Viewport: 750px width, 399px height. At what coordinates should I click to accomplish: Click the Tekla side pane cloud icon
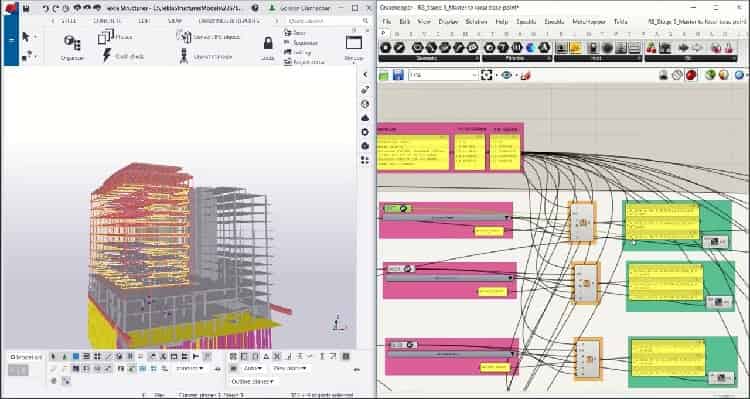(x=365, y=118)
